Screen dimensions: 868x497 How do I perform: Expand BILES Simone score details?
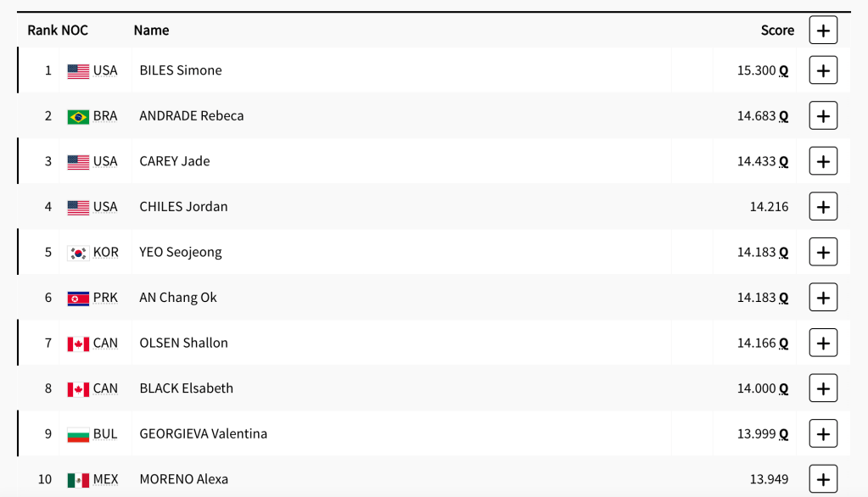click(823, 70)
